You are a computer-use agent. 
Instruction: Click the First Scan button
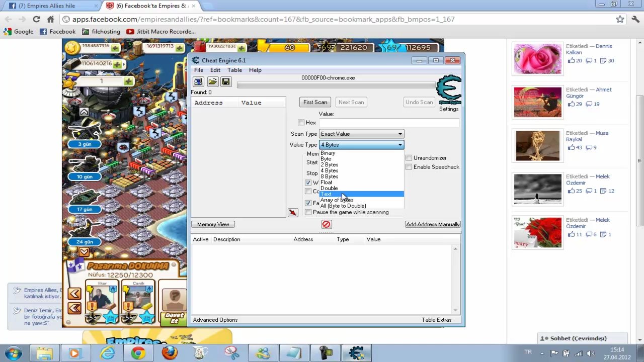click(315, 102)
